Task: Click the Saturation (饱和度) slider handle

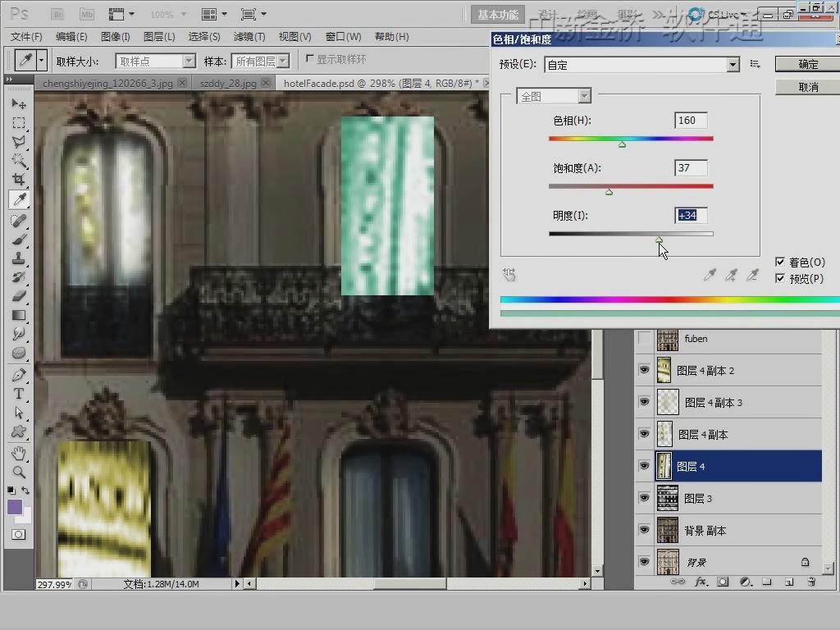Action: click(609, 191)
